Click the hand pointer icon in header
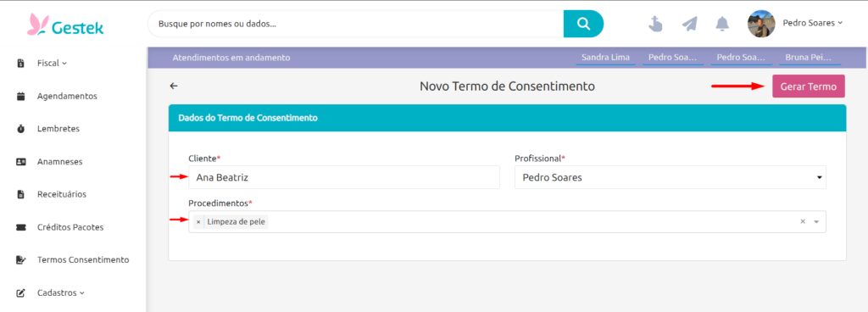Image resolution: width=868 pixels, height=312 pixels. [655, 24]
